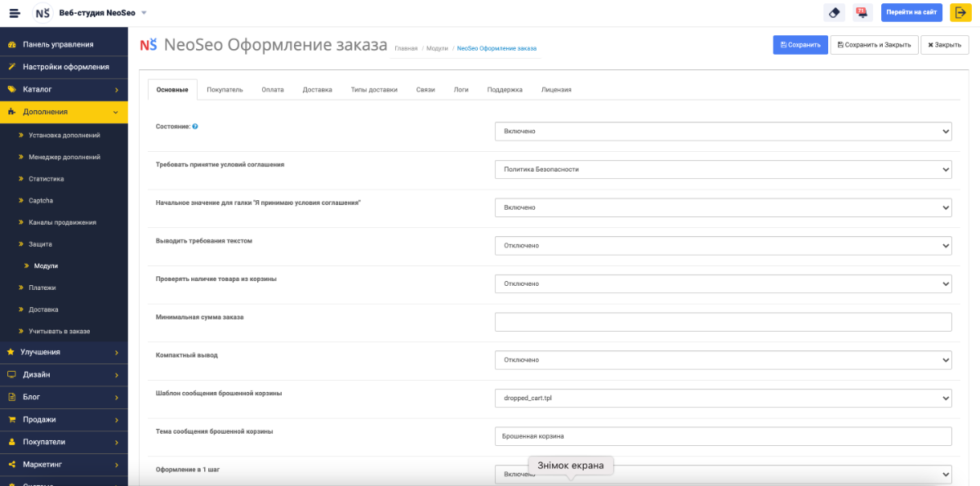Open the Шаблон сообщения брошенной корзины dropdown
The image size is (980, 486).
point(723,398)
